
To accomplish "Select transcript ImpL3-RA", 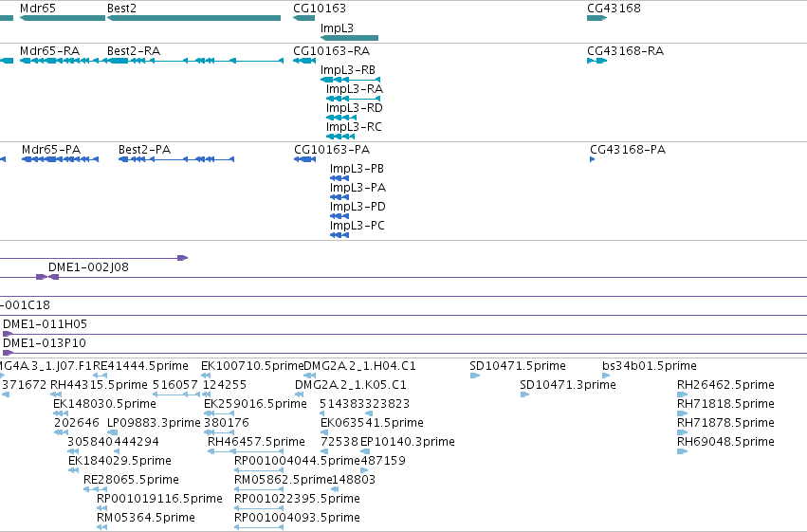I will coord(353,99).
